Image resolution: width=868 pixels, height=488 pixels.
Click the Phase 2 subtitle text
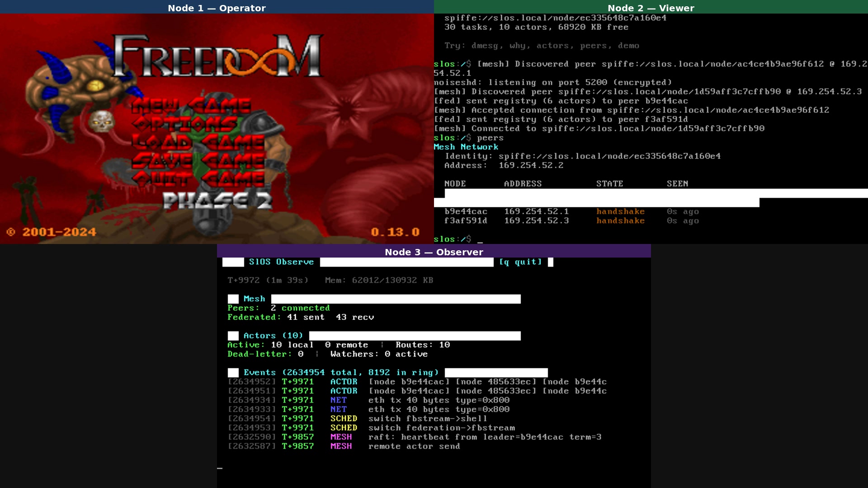(x=217, y=201)
